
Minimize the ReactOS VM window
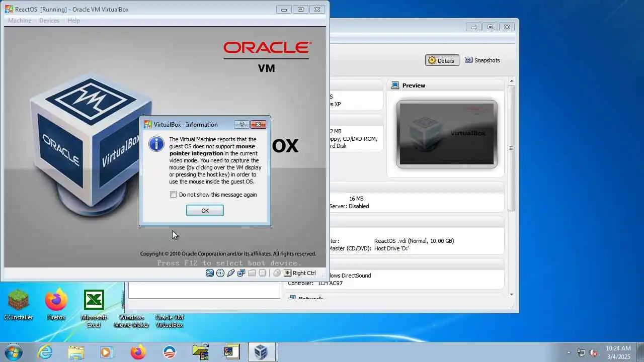point(284,9)
